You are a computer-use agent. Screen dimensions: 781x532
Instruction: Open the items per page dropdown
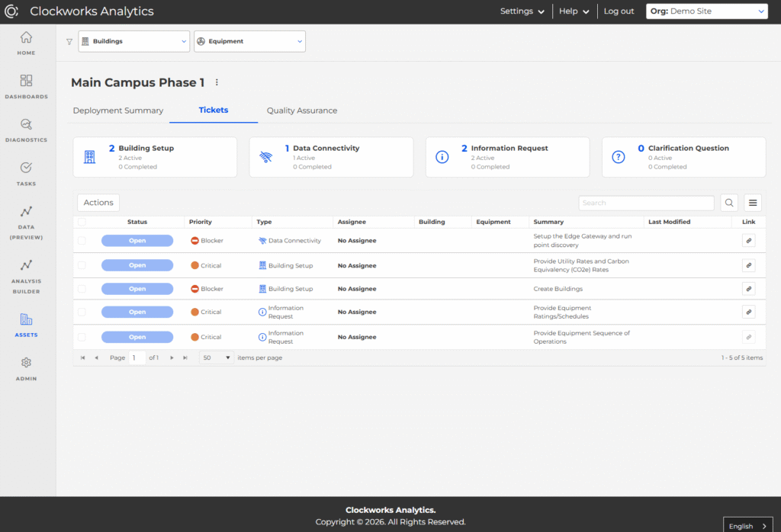click(214, 357)
